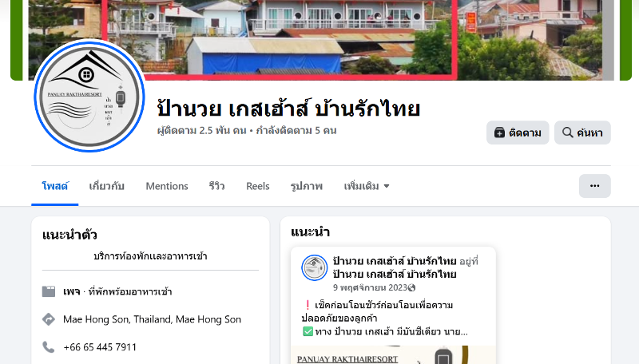The width and height of the screenshot is (639, 364).
Task: Open the Mentions tab
Action: point(167,186)
